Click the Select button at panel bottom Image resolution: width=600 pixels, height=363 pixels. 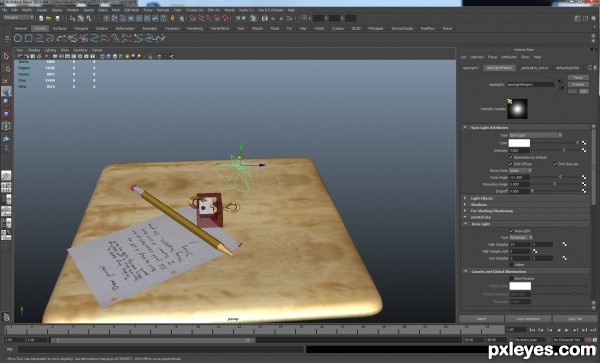[x=481, y=319]
